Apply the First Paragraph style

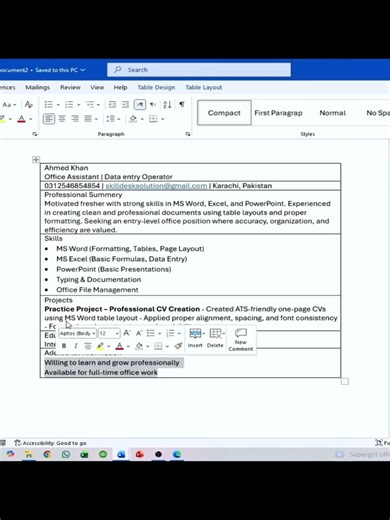click(x=278, y=113)
